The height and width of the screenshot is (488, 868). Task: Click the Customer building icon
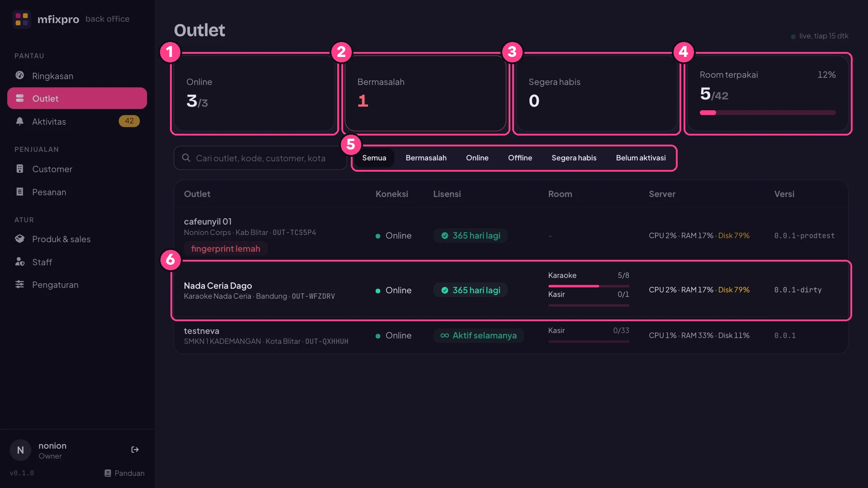click(x=19, y=169)
